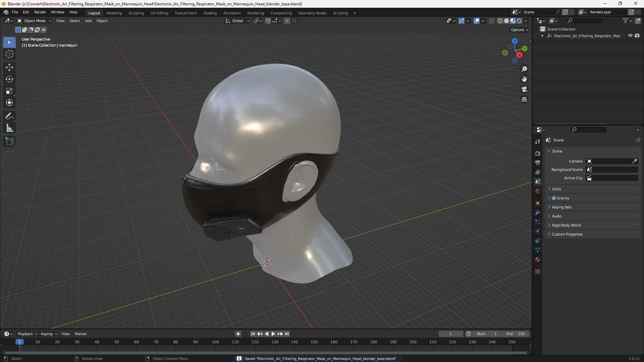Activate the Rotate tool
Image resolution: width=644 pixels, height=362 pixels.
tap(9, 79)
